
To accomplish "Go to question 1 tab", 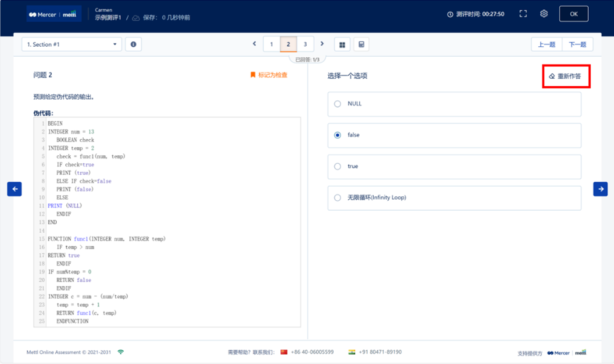I will pos(272,44).
